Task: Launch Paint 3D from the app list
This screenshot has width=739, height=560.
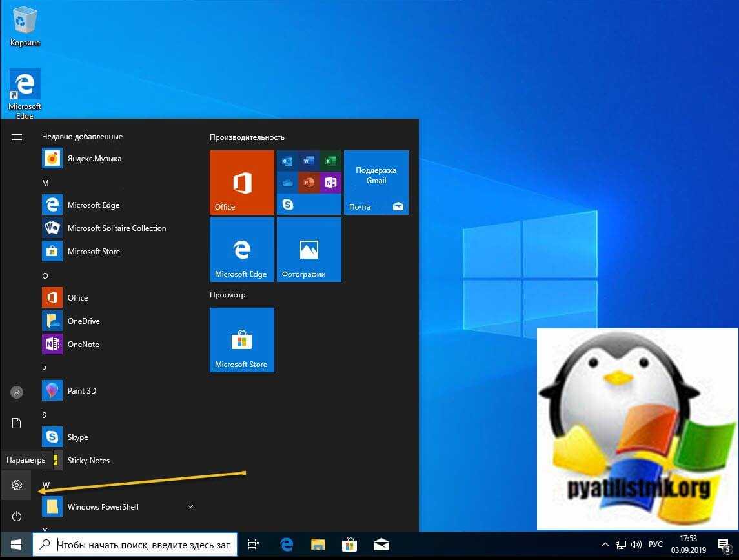Action: (82, 391)
